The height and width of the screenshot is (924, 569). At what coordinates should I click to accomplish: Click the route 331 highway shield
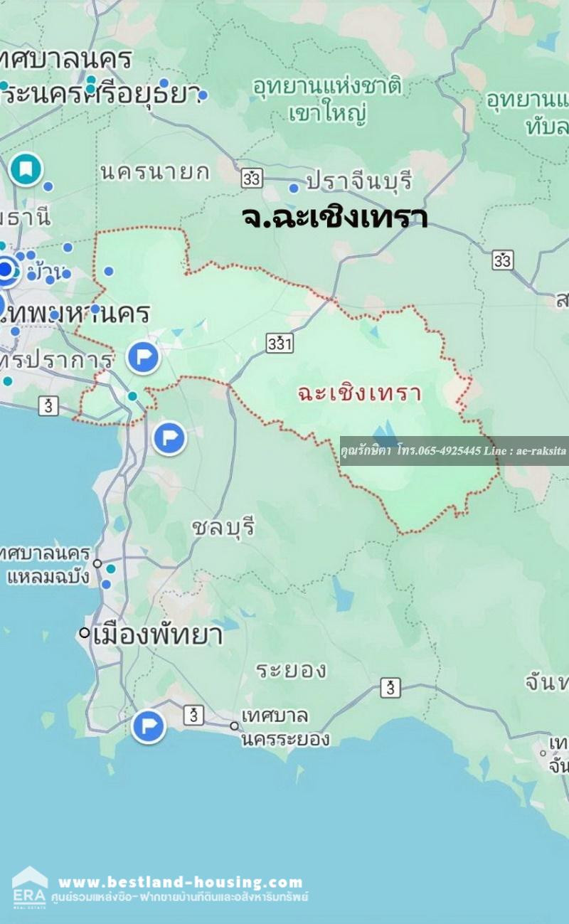280,344
